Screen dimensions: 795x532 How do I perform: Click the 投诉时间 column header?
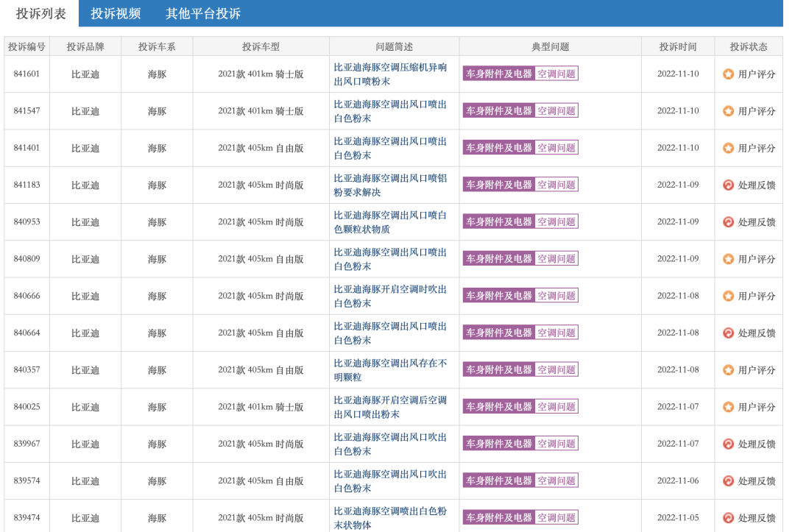(x=678, y=46)
